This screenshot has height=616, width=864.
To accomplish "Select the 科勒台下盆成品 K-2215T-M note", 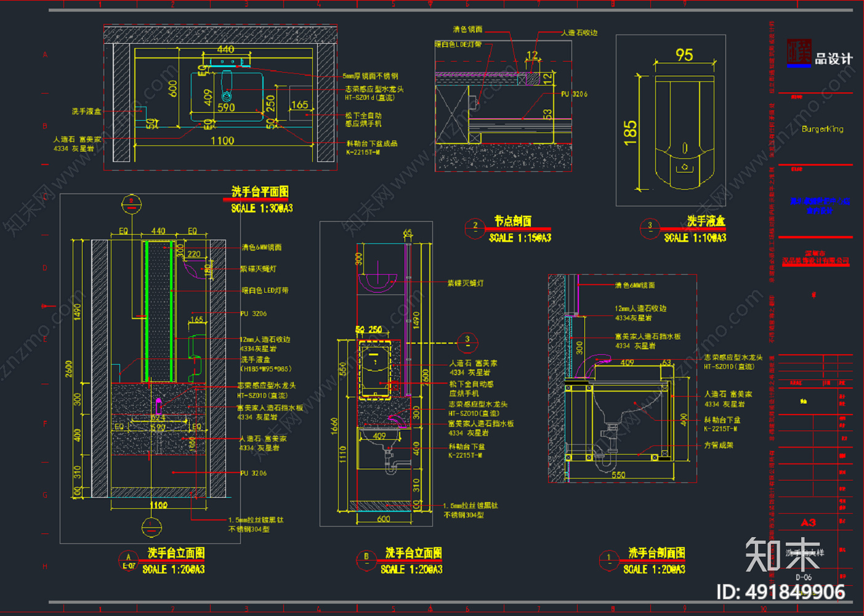I will [371, 148].
